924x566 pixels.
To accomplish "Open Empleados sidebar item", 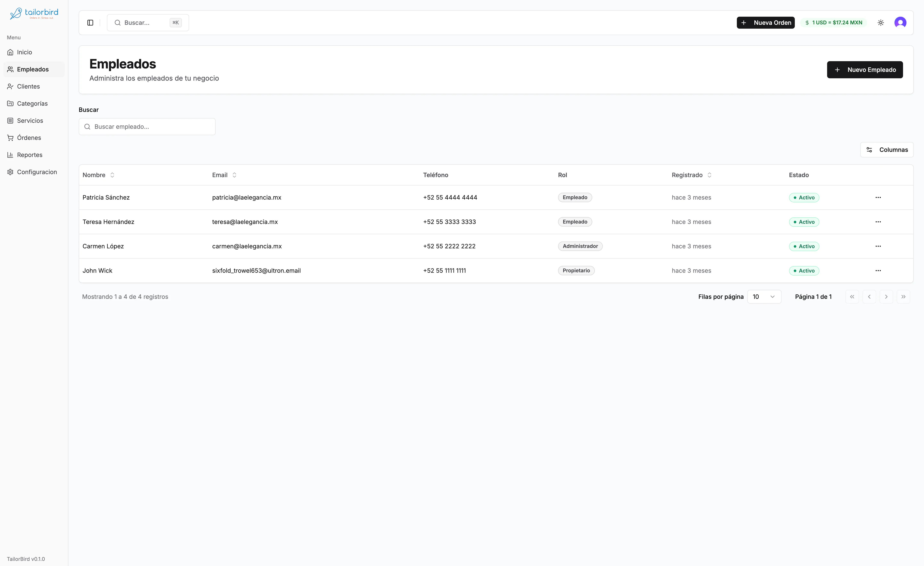I will [34, 69].
